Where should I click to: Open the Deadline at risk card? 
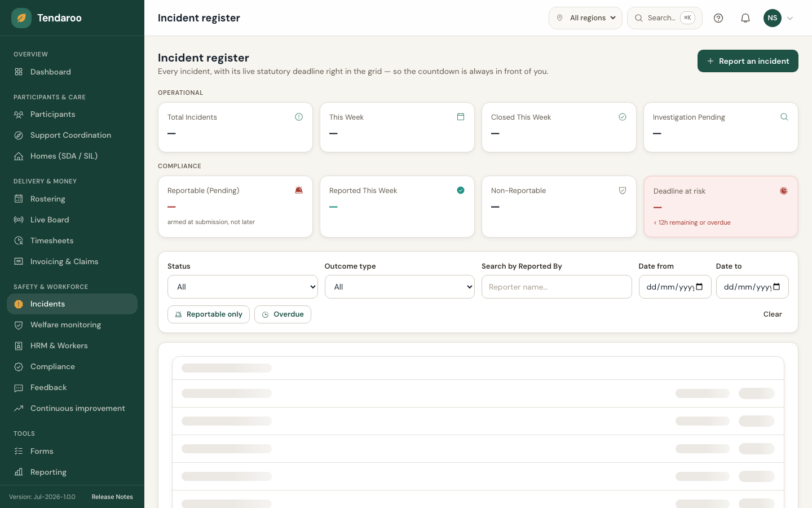pos(721,207)
